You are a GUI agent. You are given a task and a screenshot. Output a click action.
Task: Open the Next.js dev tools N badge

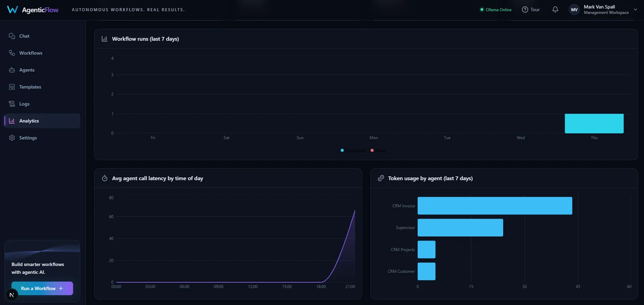tap(12, 295)
